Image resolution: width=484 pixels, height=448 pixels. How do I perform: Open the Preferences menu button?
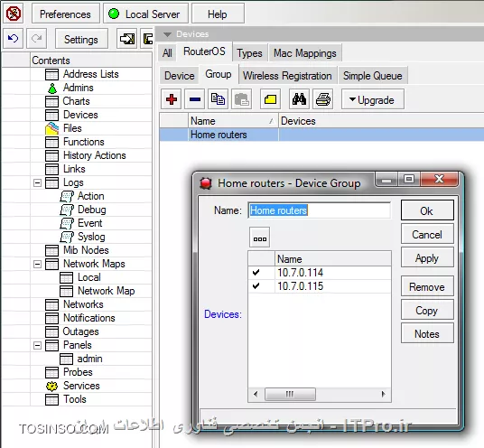pyautogui.click(x=65, y=14)
